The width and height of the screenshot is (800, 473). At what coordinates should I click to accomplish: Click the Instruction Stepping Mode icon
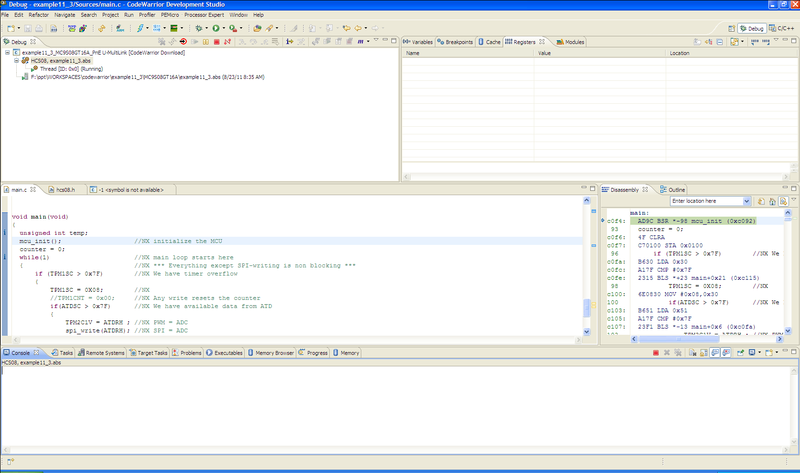point(289,42)
